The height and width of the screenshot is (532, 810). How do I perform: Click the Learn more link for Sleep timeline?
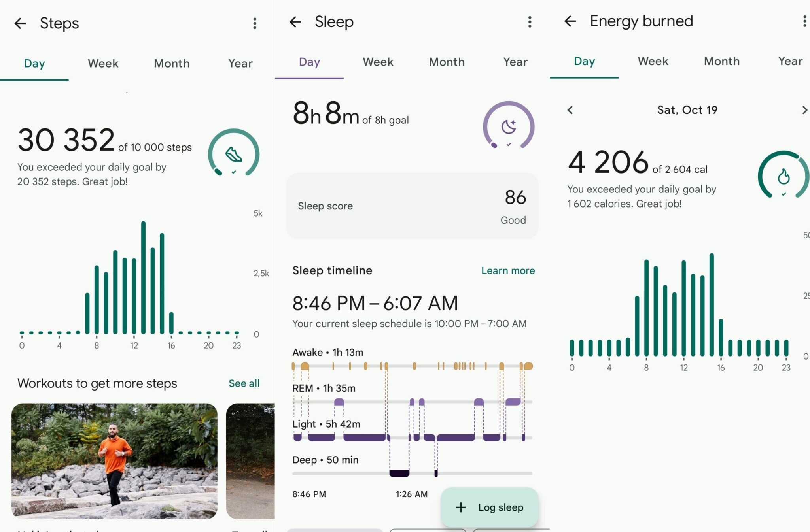(508, 271)
